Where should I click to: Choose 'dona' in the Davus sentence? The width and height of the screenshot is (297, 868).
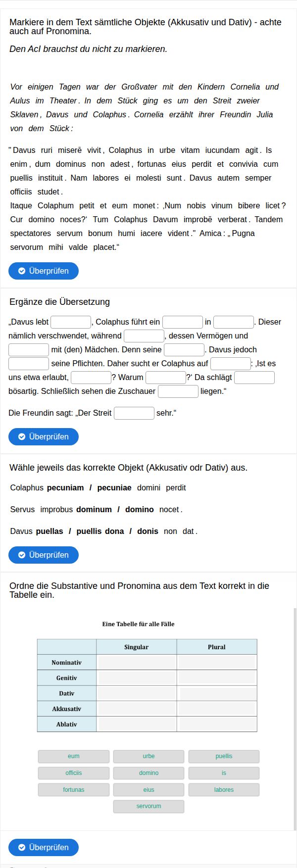114,531
